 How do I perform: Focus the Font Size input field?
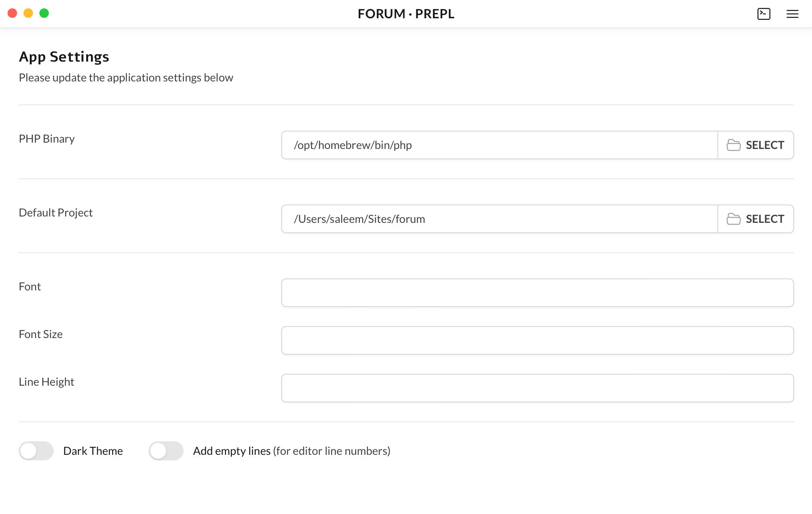pyautogui.click(x=537, y=340)
